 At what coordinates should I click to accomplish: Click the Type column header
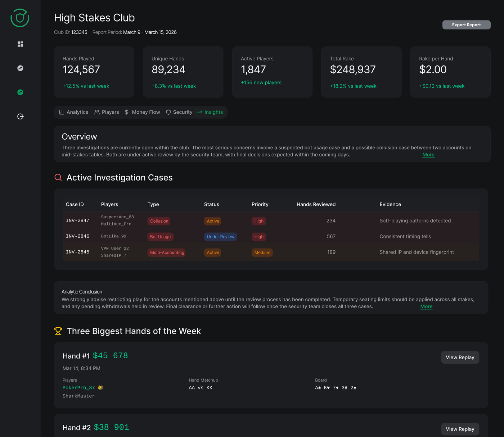coord(153,204)
